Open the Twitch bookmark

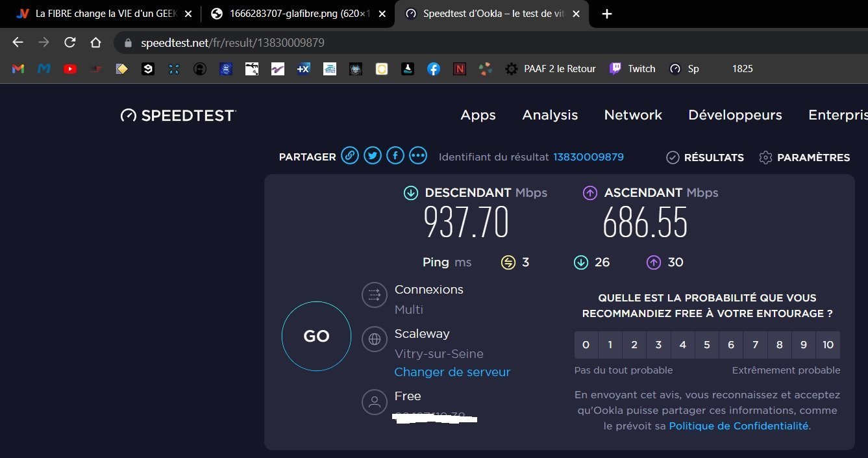click(632, 69)
